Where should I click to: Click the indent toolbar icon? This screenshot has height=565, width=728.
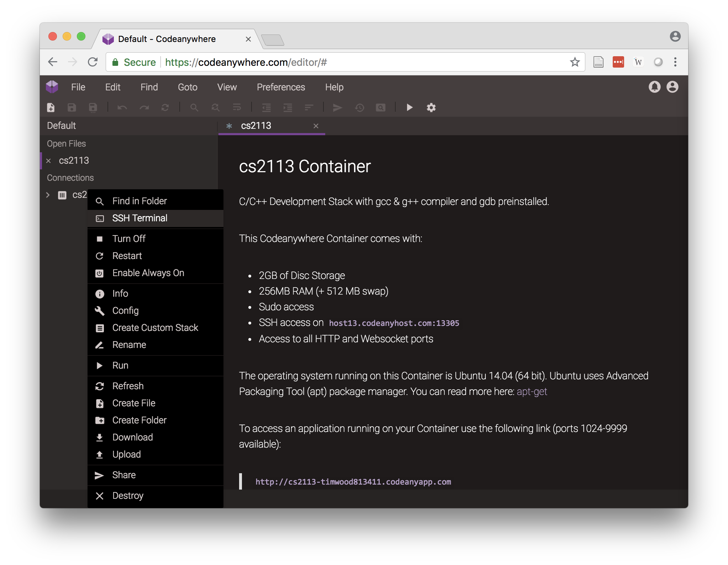[287, 107]
